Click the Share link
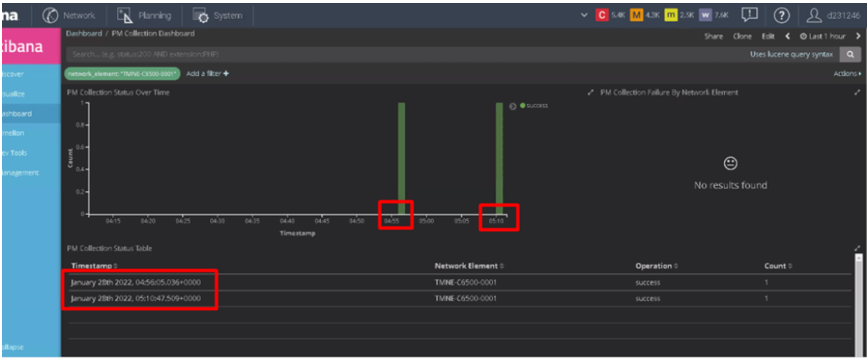 click(713, 36)
